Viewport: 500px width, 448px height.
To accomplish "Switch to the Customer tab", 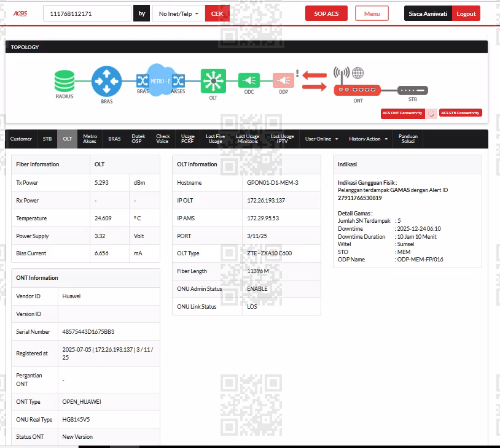I will (x=21, y=139).
